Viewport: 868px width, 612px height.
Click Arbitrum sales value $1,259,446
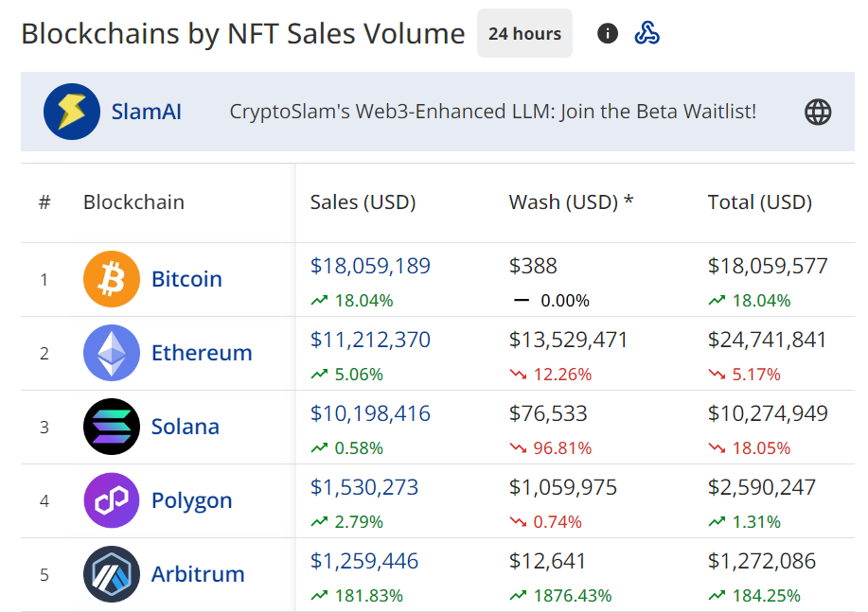(363, 561)
